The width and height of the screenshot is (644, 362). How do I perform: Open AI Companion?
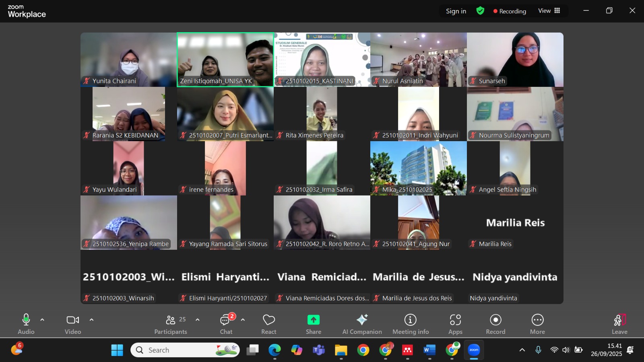(x=362, y=324)
